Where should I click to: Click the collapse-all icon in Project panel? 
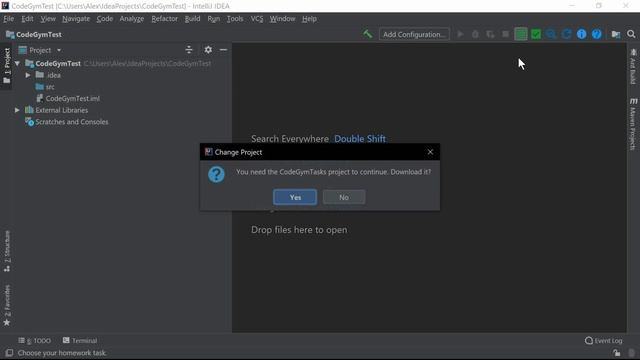point(189,50)
